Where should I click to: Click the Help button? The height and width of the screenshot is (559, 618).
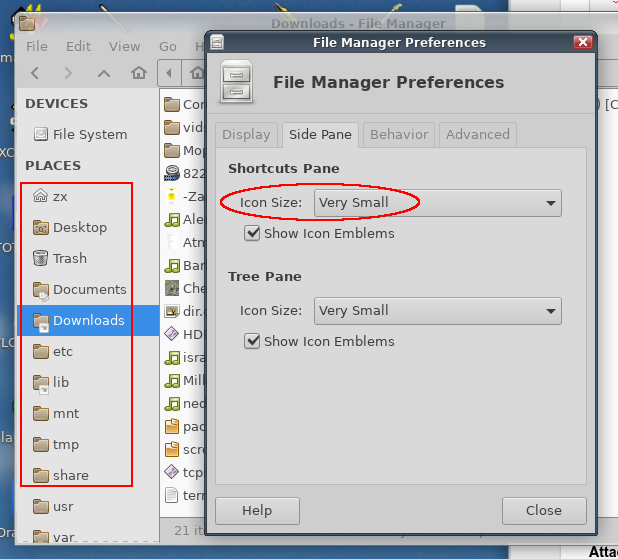coord(257,510)
